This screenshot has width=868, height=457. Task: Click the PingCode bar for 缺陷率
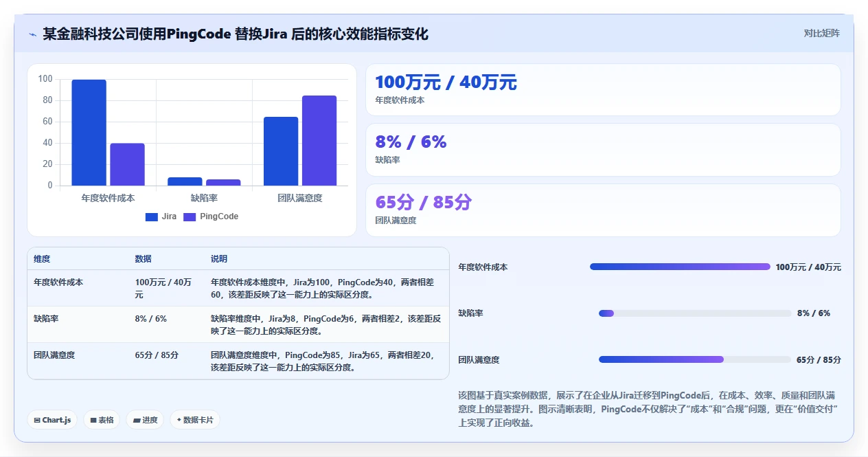click(223, 183)
